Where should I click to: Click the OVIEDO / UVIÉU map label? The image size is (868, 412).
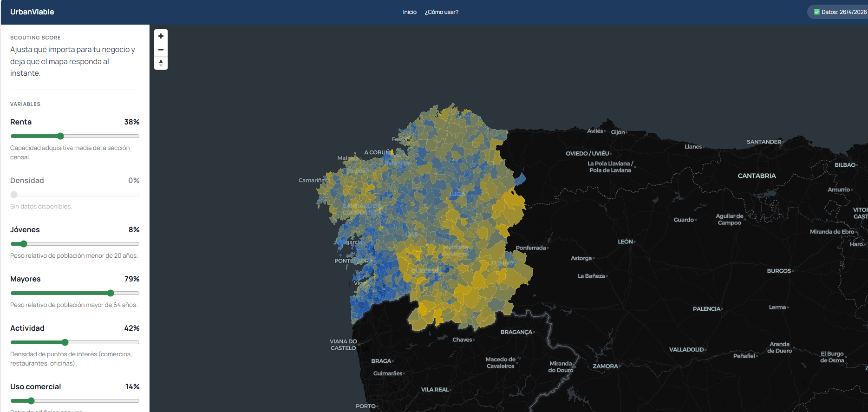click(x=587, y=153)
